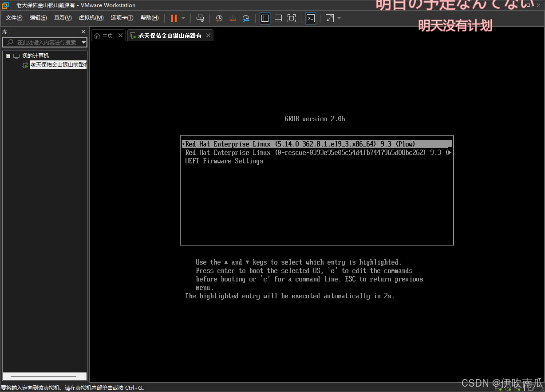Open the 查看(V) menu
This screenshot has width=545, height=392.
coord(63,18)
